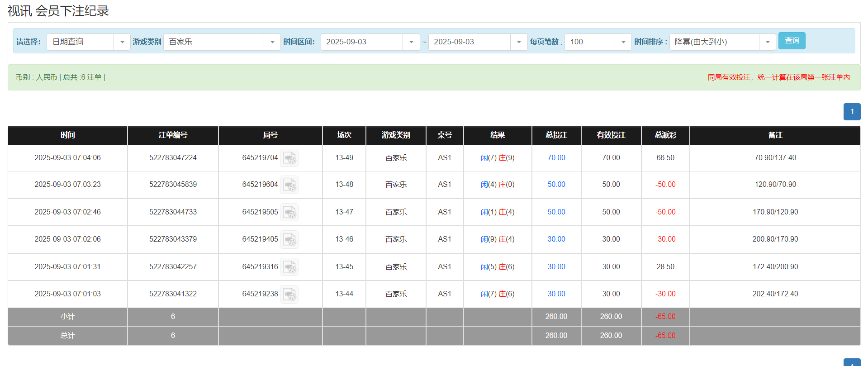Click the 总派彩 column header
Image resolution: width=868 pixels, height=366 pixels.
pyautogui.click(x=665, y=135)
